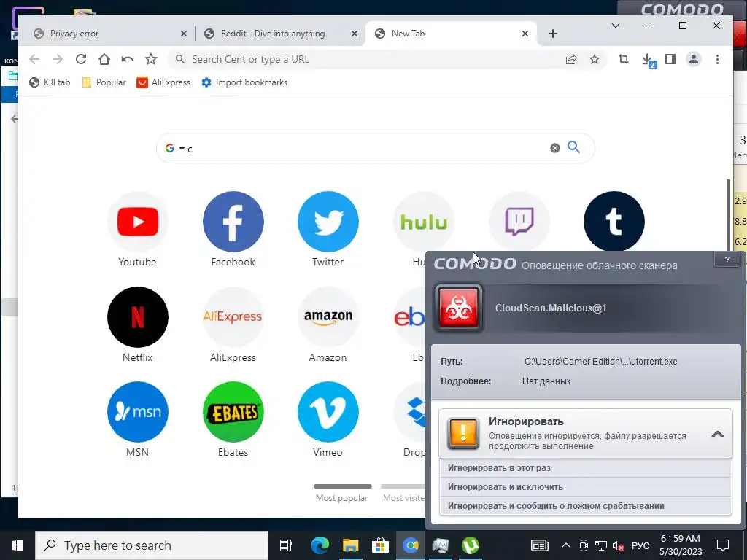Open the Amazon shortcut tile
The image size is (747, 560).
click(x=328, y=316)
